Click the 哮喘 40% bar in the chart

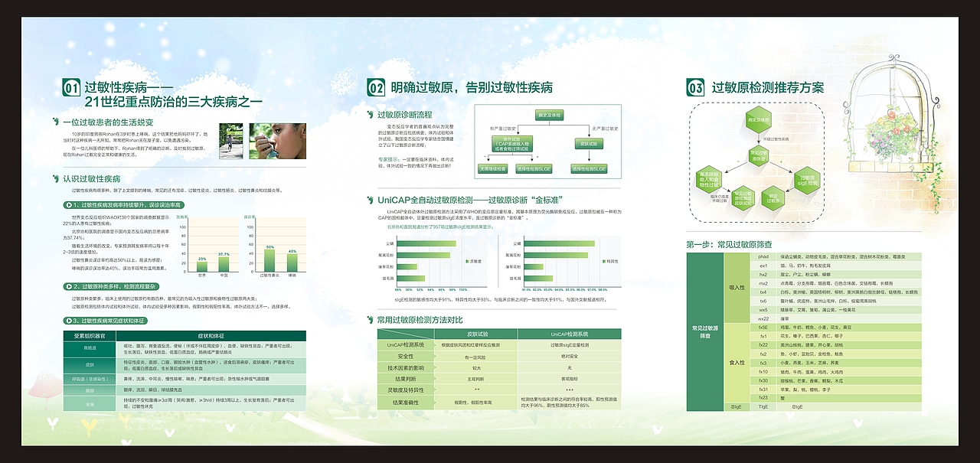click(292, 262)
